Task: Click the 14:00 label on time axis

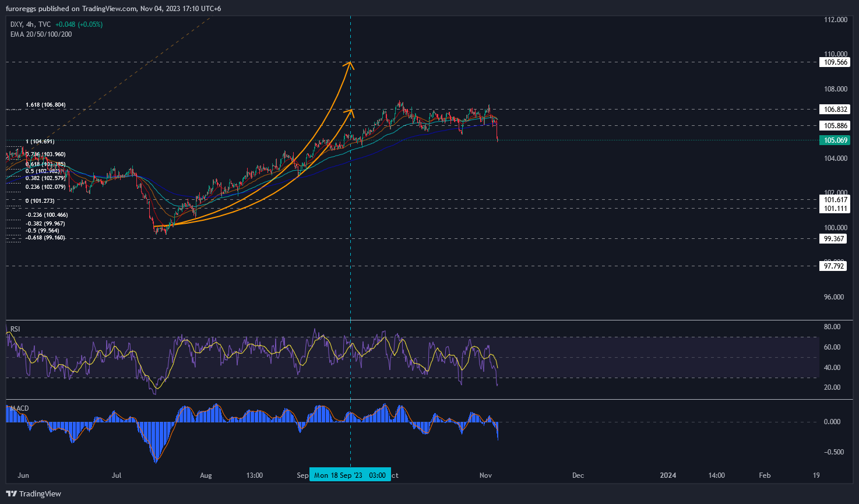Action: click(x=716, y=475)
